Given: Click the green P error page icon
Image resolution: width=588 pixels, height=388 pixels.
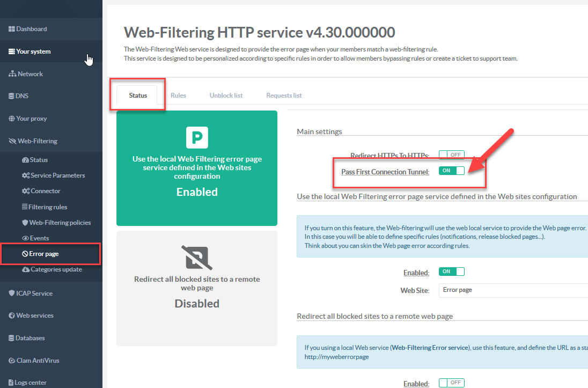Looking at the screenshot, I should [x=197, y=137].
